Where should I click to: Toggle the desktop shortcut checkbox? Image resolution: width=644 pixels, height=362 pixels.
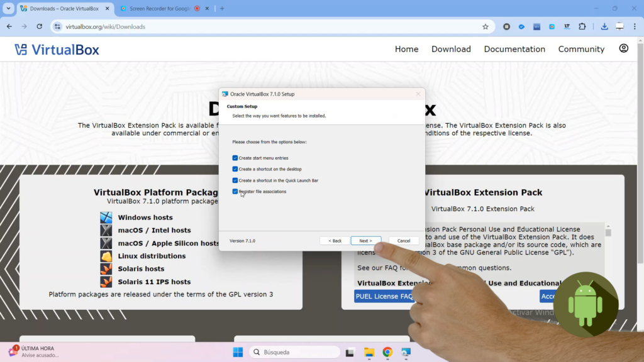tap(235, 169)
